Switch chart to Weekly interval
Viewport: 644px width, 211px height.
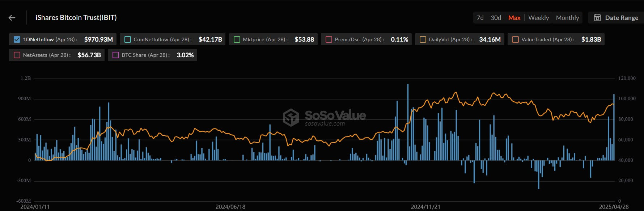point(538,18)
